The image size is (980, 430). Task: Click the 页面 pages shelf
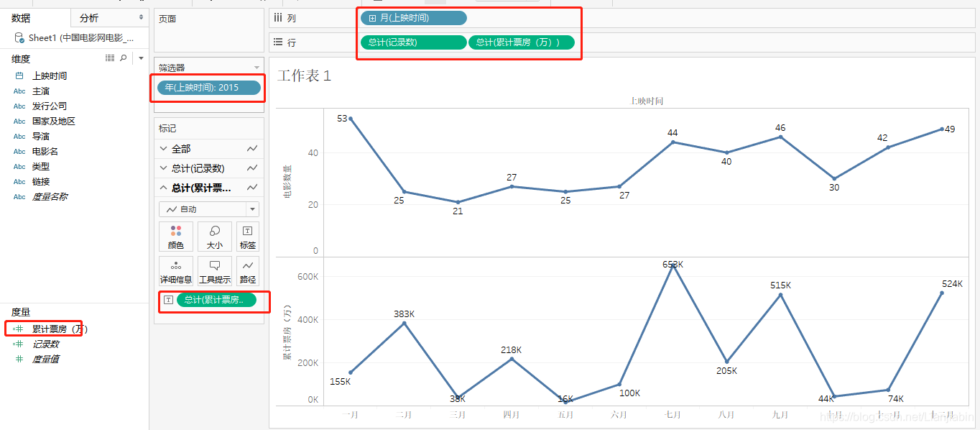point(209,31)
